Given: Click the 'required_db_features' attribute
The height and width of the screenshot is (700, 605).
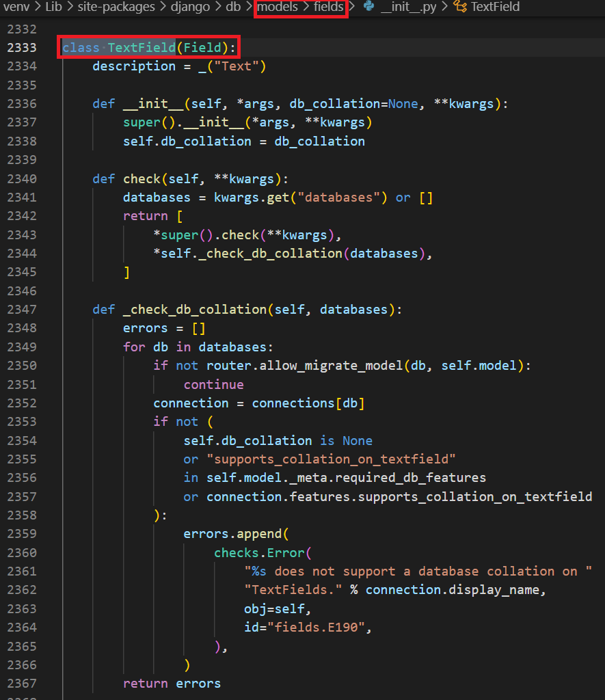Looking at the screenshot, I should coord(410,478).
